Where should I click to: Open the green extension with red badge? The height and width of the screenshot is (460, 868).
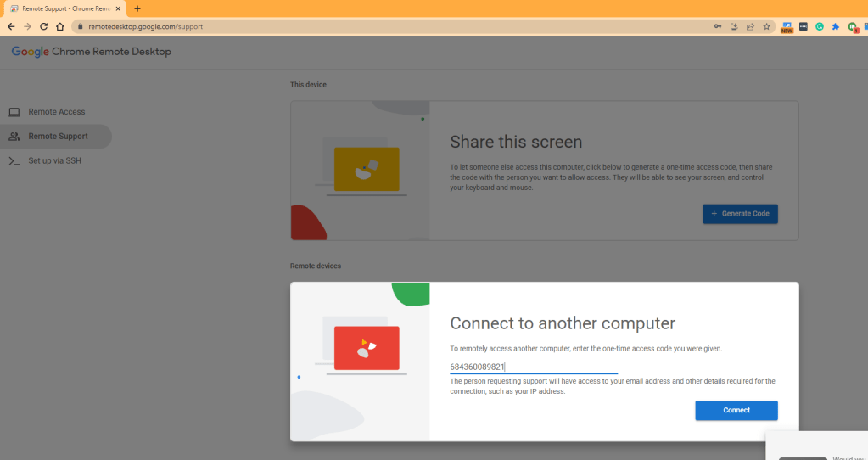point(853,27)
